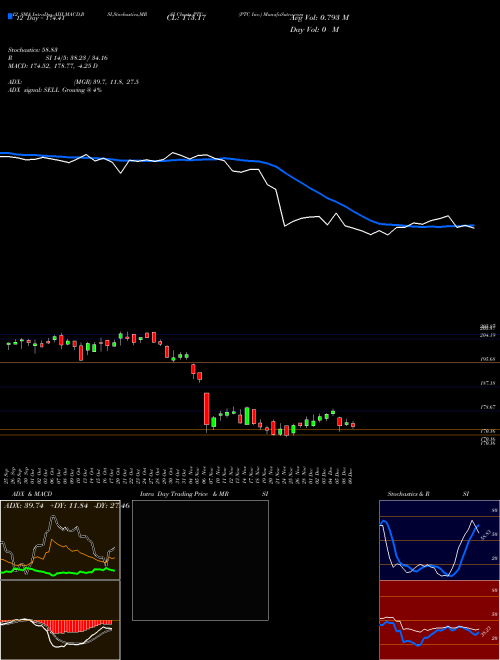Screen dimensions: 500x660
Task: Click the 'Day Vol: 0 M' text
Action: (314, 29)
